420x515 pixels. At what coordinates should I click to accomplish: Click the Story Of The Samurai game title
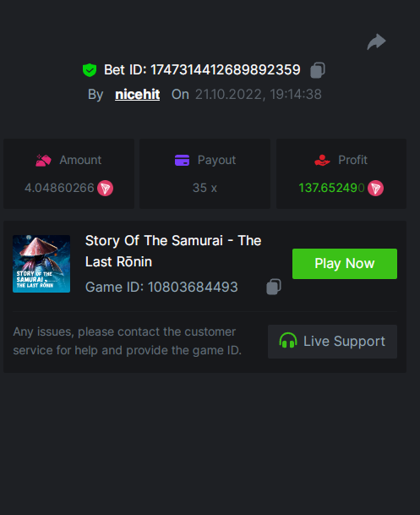(x=173, y=251)
